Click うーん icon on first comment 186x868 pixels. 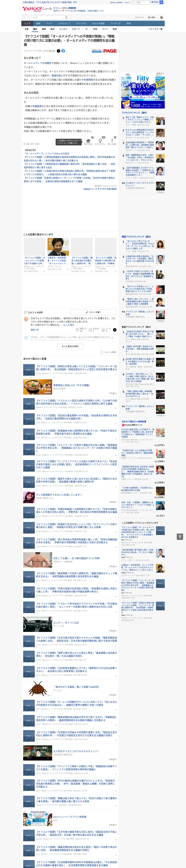pos(103,330)
